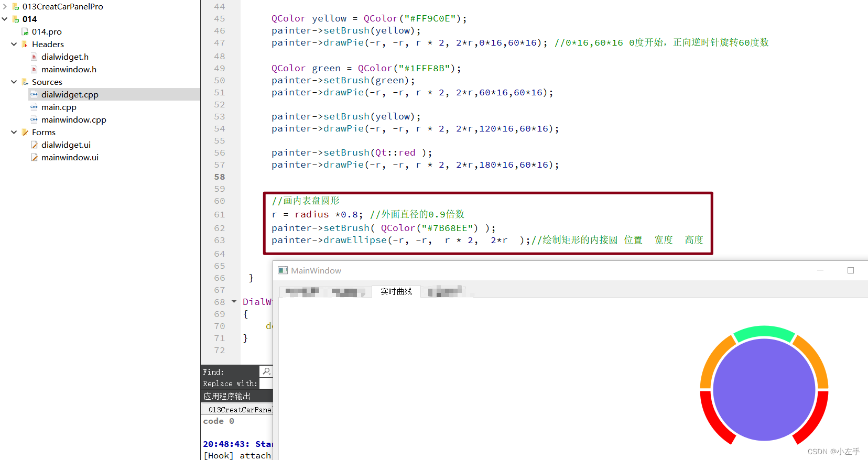Minimize the MainWindow application

coord(820,270)
